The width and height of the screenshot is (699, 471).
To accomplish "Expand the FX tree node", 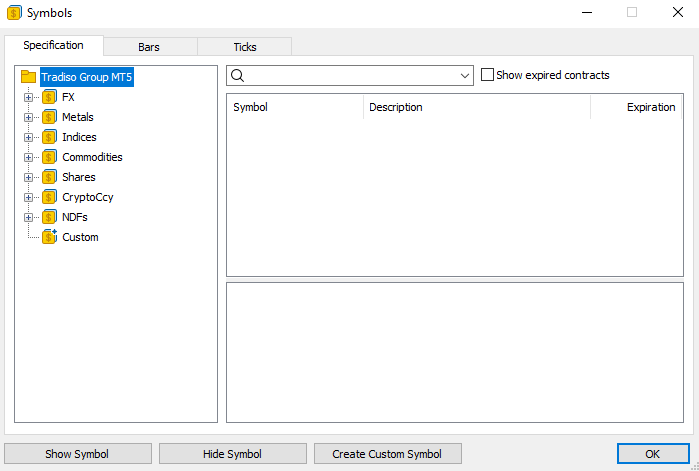I will click(29, 97).
